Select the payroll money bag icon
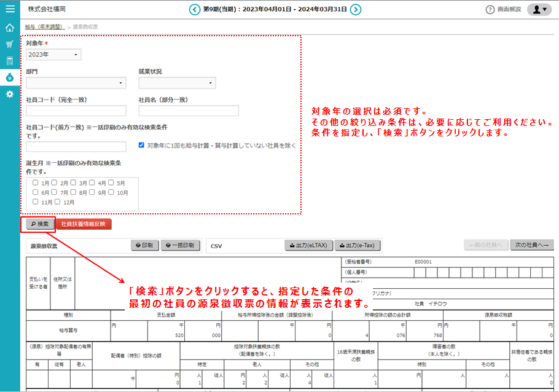 coord(10,77)
